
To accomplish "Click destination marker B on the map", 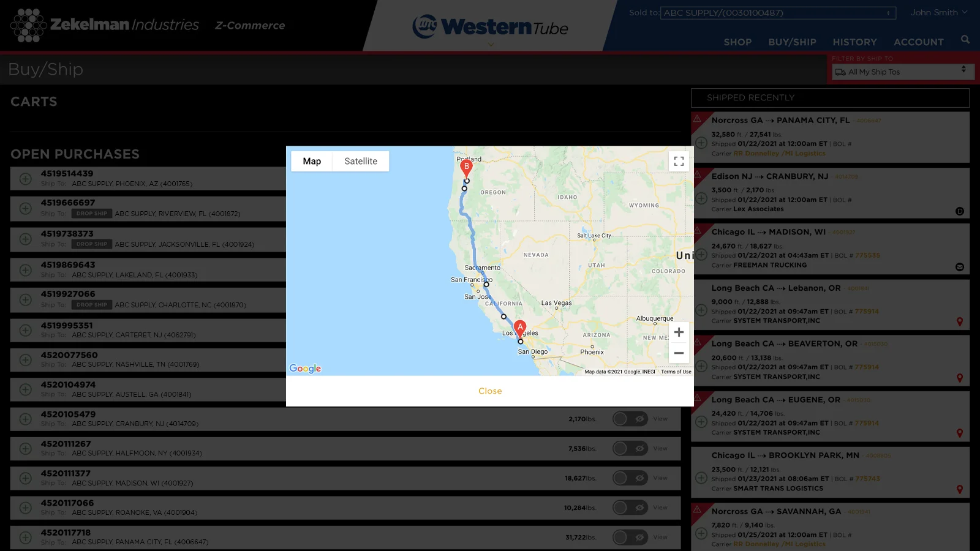I will 466,167.
